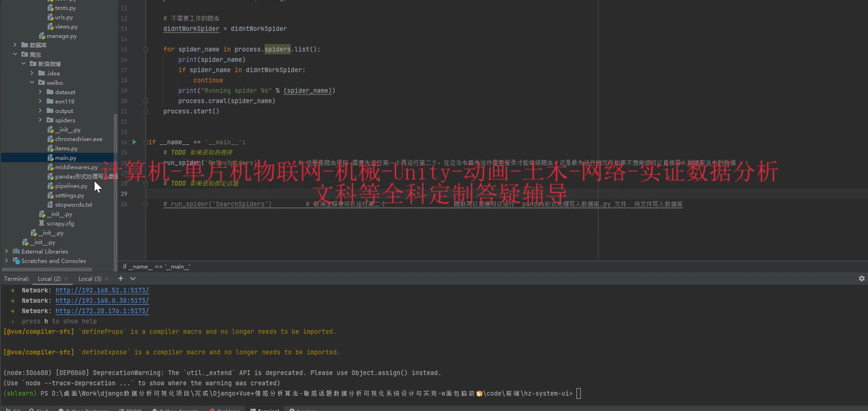Collapse the weibo folder
The height and width of the screenshot is (411, 868).
[x=32, y=82]
